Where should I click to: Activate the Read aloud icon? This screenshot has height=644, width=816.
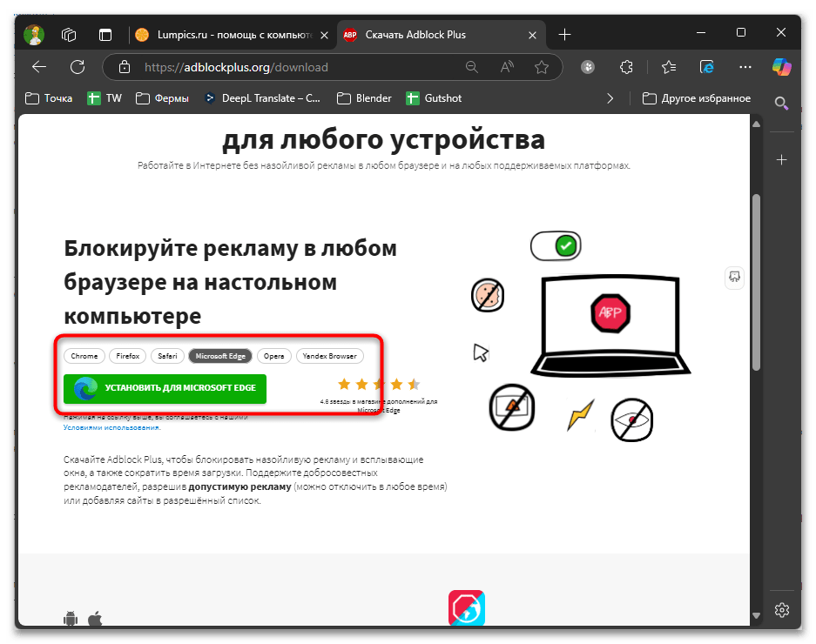point(507,67)
